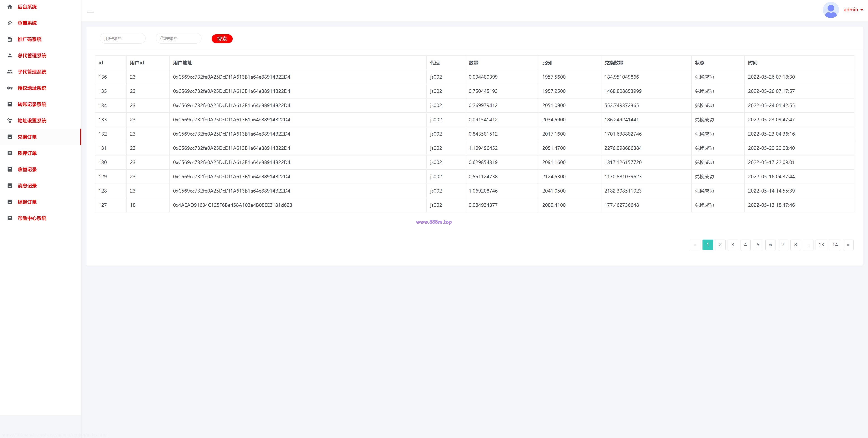The height and width of the screenshot is (438, 868).
Task: Click the list icon beside 兑换订单
Action: [x=10, y=137]
